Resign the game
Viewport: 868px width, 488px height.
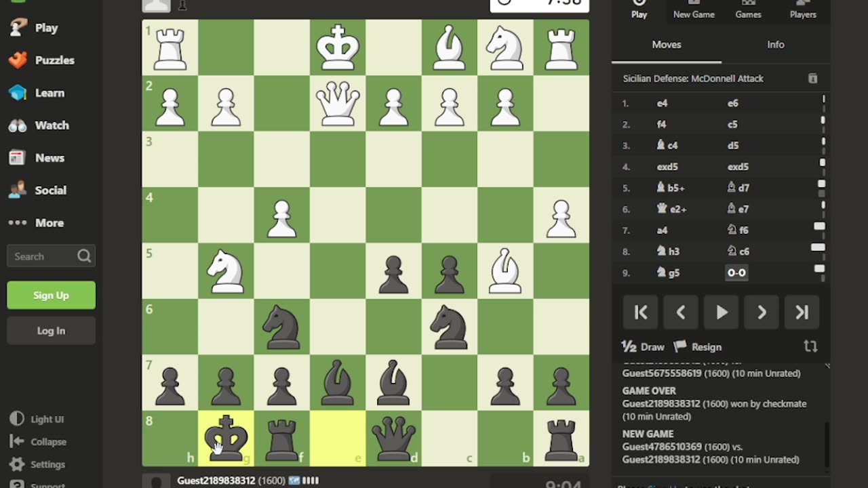point(698,347)
